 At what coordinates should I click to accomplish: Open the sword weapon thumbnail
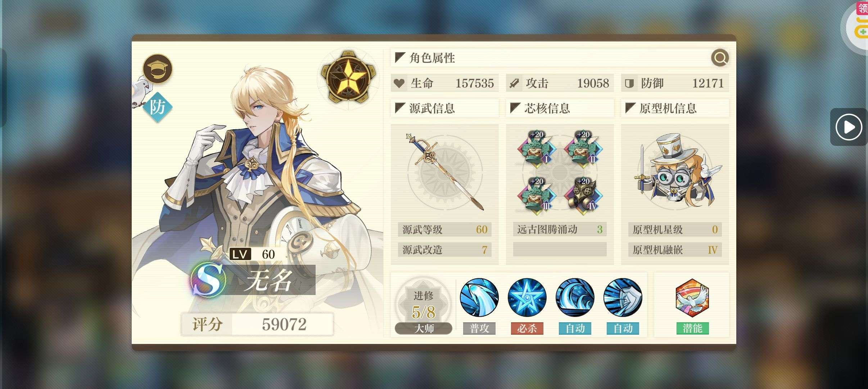tap(445, 172)
